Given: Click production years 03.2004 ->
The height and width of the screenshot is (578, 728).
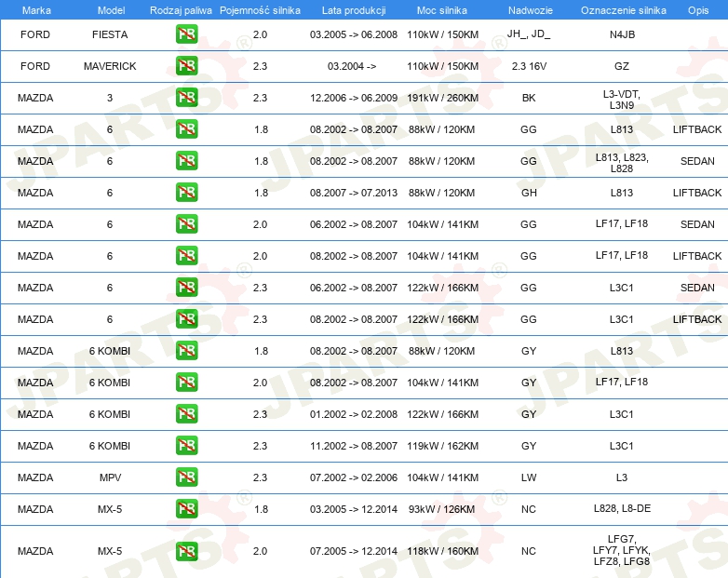Looking at the screenshot, I should tap(352, 66).
